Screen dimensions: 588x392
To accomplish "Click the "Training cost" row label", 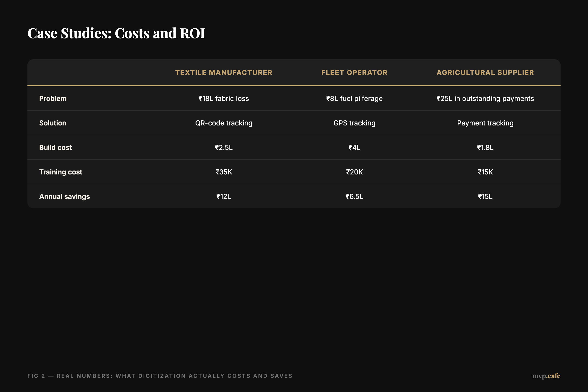I will tap(60, 172).
